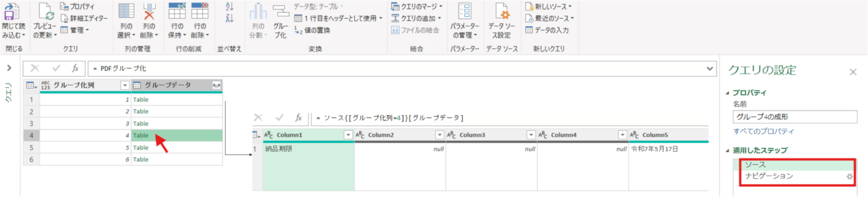Screen dimensions: 868x197
Task: Click the formula bar confirm checkmark
Action: tap(55, 68)
